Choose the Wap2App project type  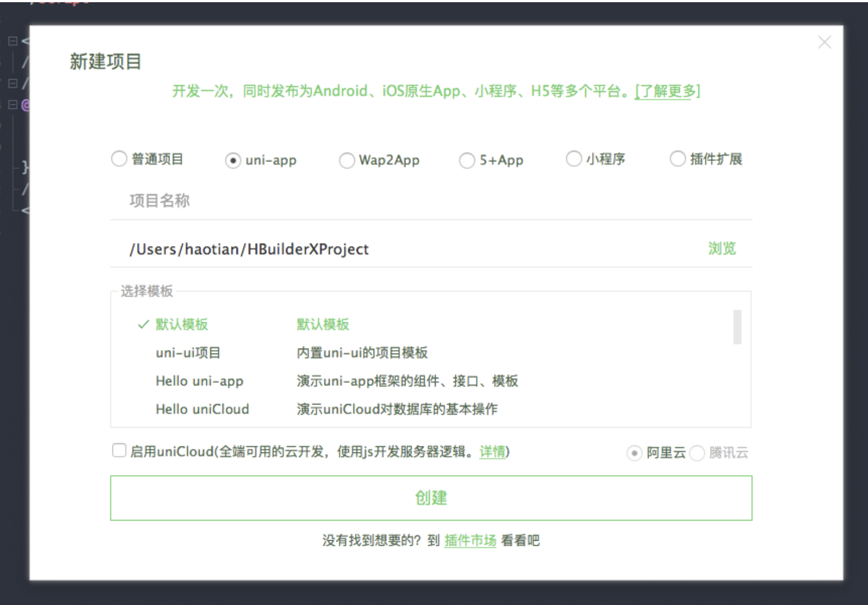pos(347,160)
